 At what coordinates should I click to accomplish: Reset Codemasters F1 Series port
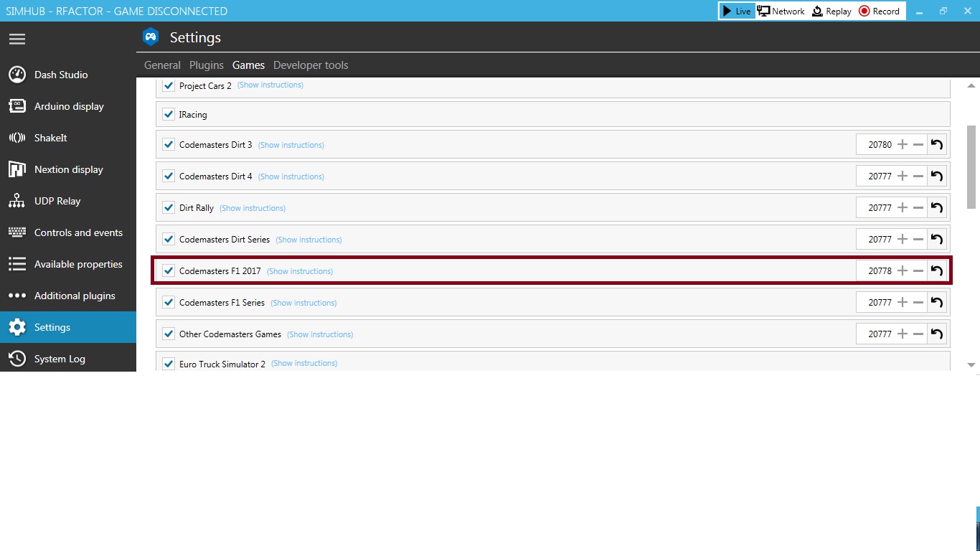[936, 302]
